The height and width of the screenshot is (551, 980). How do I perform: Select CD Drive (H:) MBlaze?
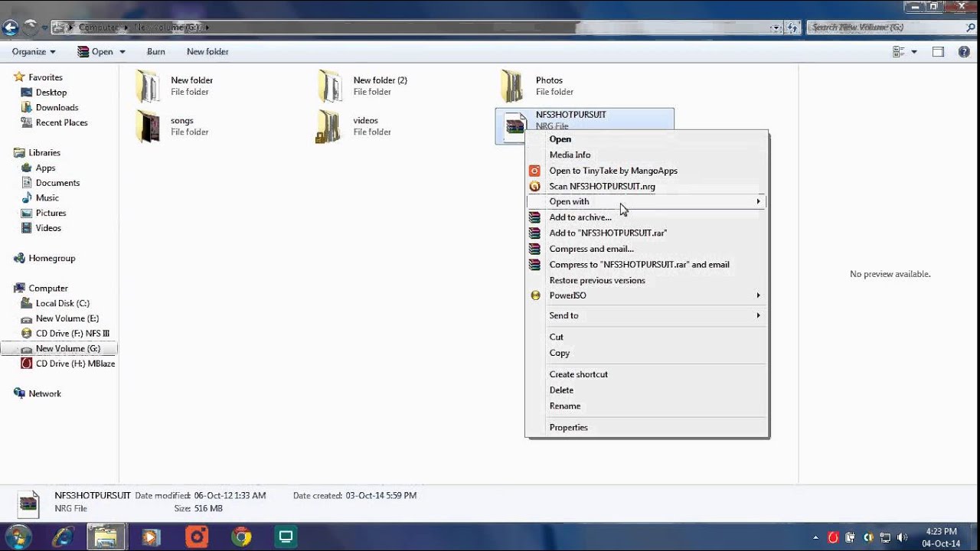pyautogui.click(x=75, y=364)
